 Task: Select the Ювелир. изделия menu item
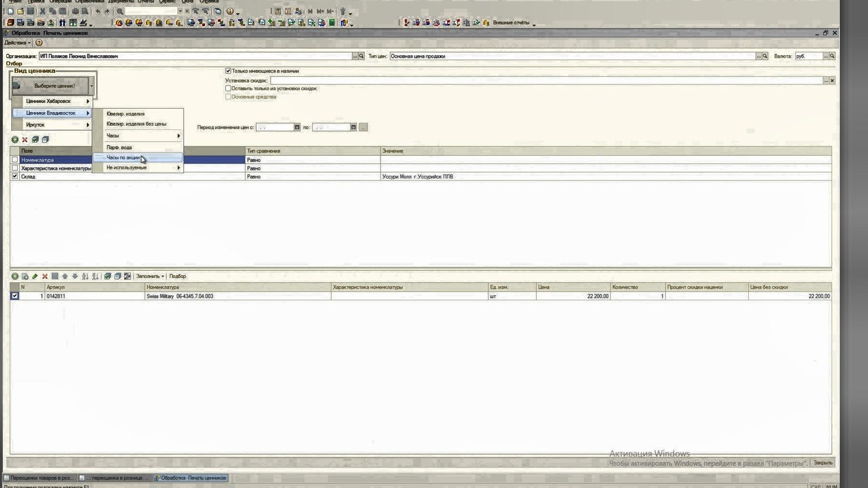click(126, 114)
